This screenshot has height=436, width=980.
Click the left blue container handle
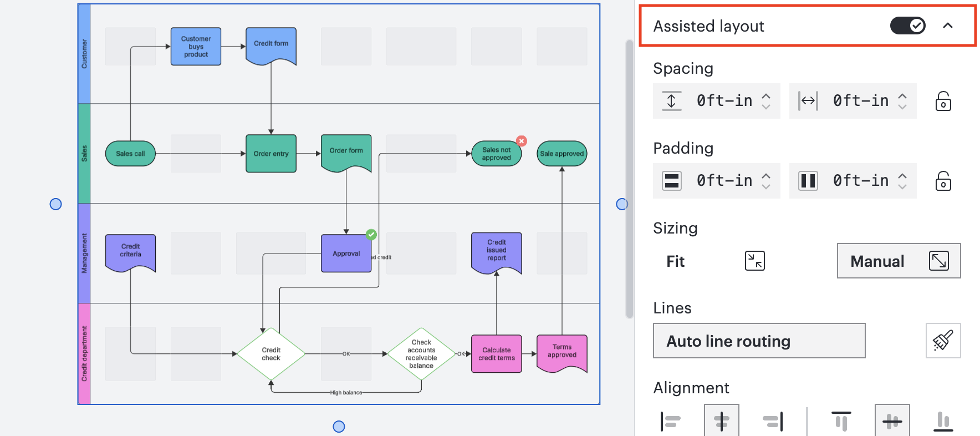click(x=55, y=204)
